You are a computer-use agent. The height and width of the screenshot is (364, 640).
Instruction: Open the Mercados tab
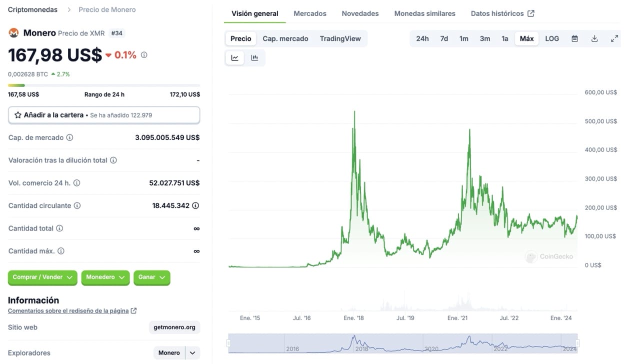310,13
